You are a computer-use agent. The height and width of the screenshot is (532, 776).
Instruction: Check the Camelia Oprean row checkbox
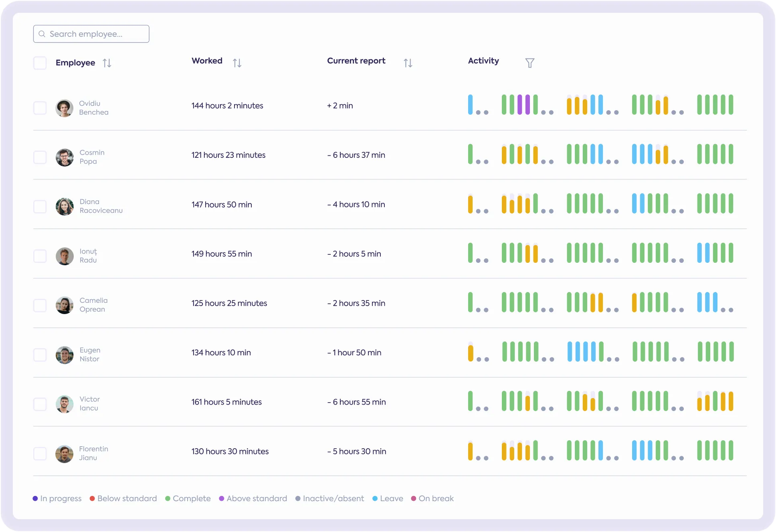40,305
